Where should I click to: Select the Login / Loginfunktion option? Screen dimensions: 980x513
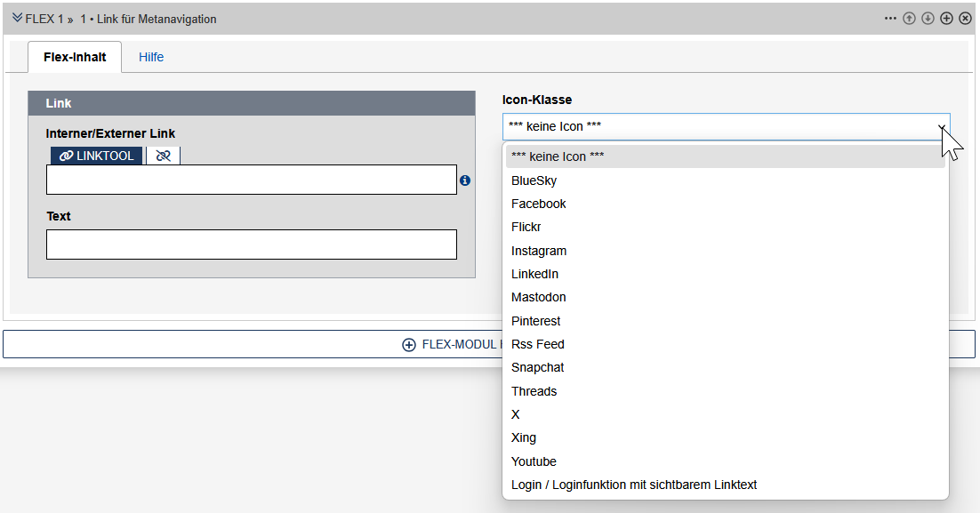tap(633, 485)
